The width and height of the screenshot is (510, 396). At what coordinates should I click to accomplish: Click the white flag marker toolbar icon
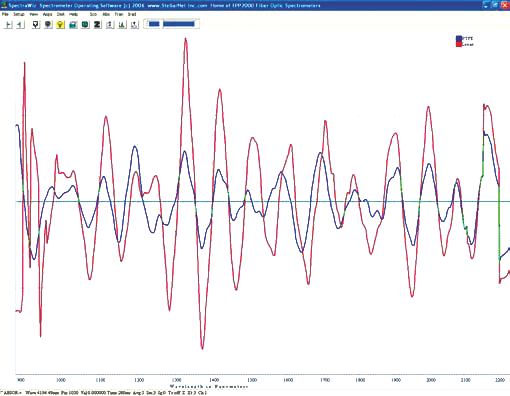(36, 24)
